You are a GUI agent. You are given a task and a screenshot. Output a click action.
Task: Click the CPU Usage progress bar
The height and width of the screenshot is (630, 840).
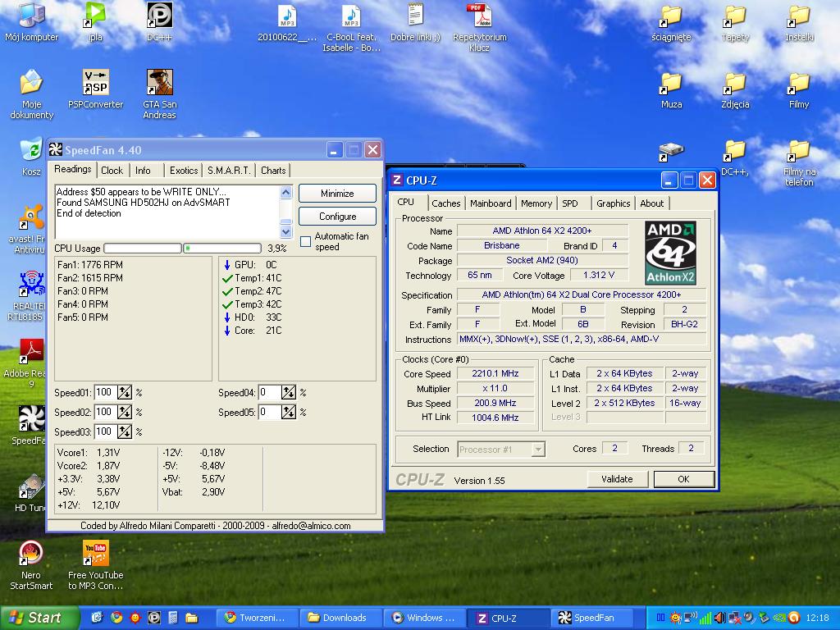pyautogui.click(x=142, y=248)
